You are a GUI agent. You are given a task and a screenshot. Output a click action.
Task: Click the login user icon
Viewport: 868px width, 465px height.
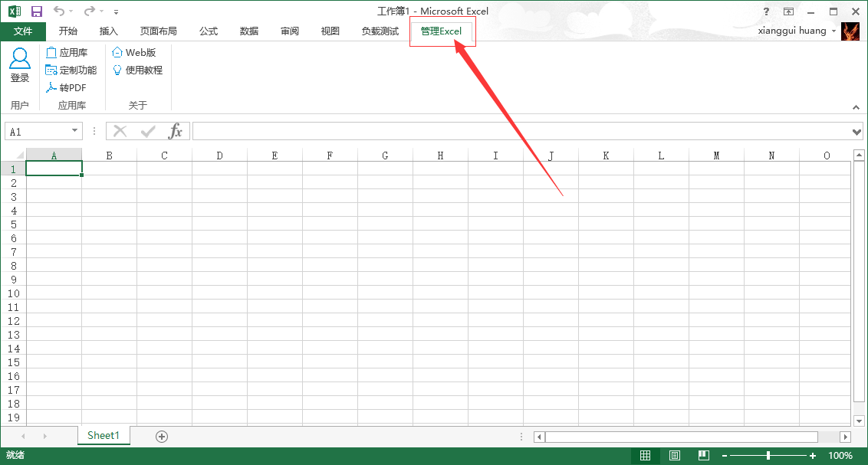point(20,65)
